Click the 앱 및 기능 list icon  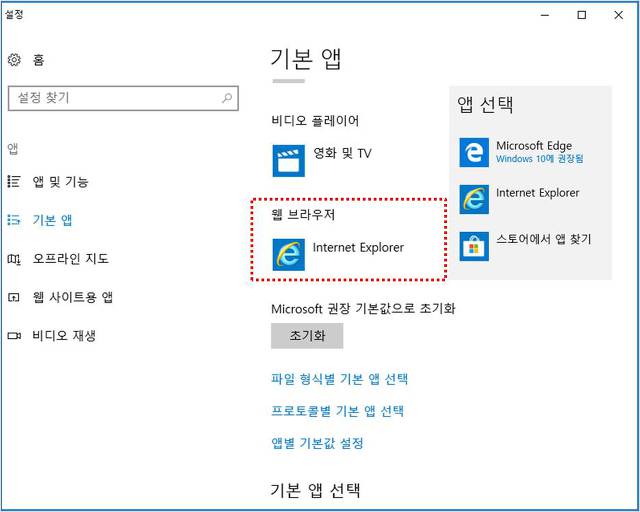14,181
